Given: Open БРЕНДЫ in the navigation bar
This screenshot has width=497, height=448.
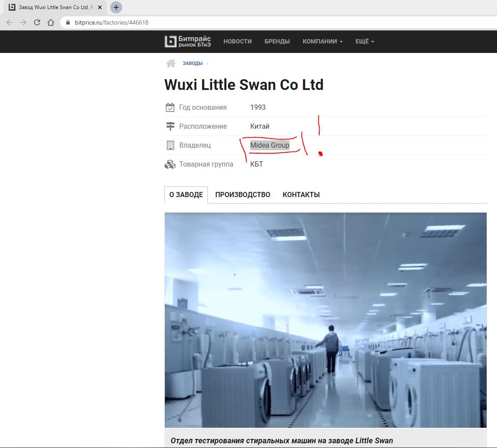Looking at the screenshot, I should coord(277,42).
